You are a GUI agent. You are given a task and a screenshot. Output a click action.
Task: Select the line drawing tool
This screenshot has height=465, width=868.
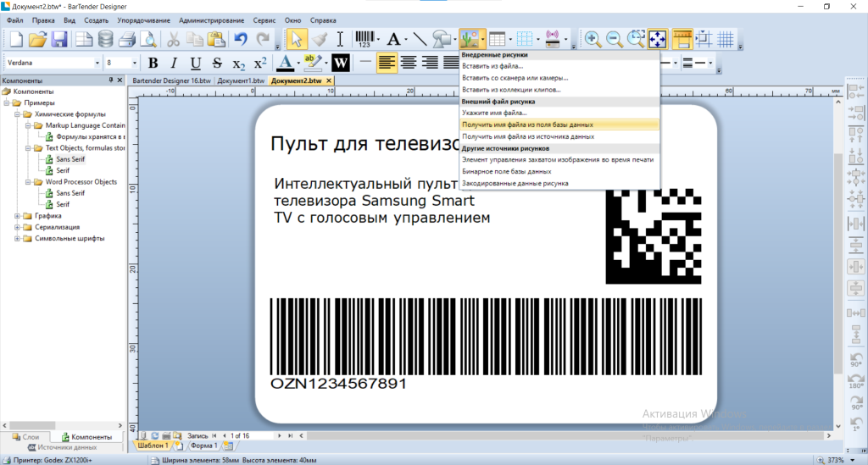coord(420,39)
